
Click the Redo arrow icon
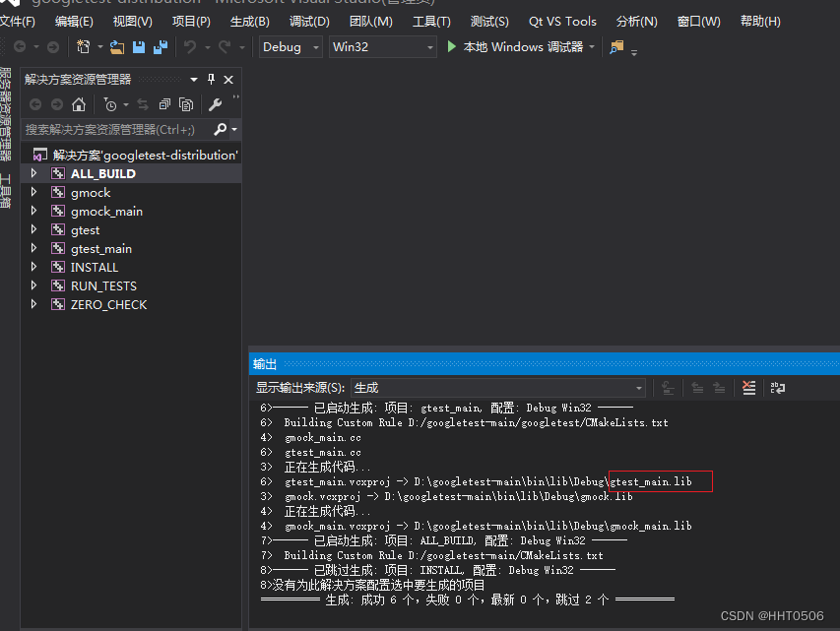[x=225, y=47]
